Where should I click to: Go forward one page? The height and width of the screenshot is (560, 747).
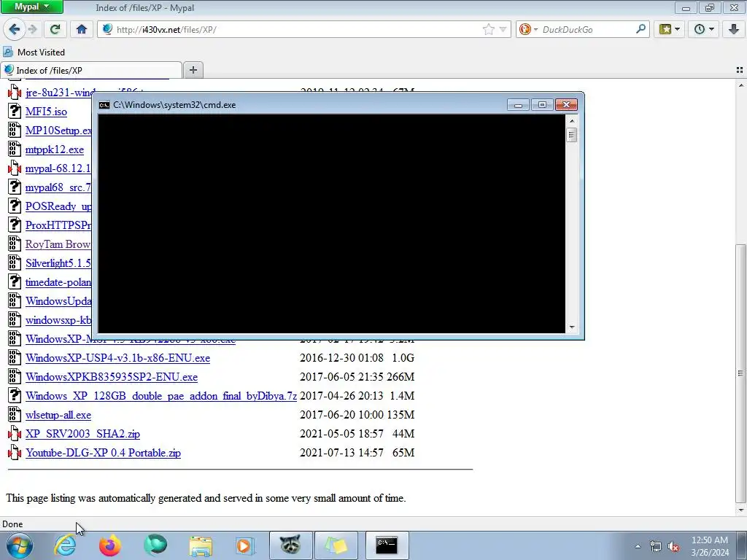33,29
